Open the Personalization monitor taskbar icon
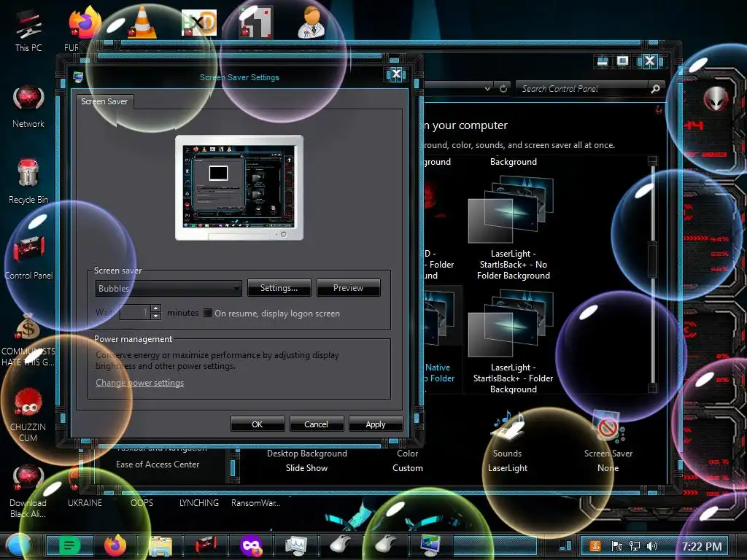This screenshot has height=560, width=747. [x=430, y=545]
